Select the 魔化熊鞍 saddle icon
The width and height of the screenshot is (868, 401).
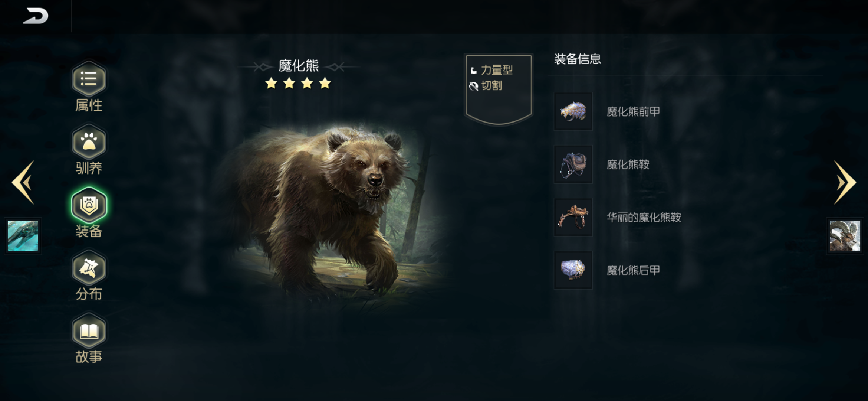coord(573,164)
